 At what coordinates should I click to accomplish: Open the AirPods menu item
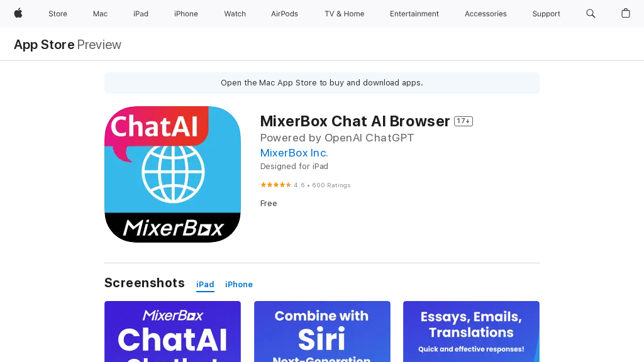point(284,13)
